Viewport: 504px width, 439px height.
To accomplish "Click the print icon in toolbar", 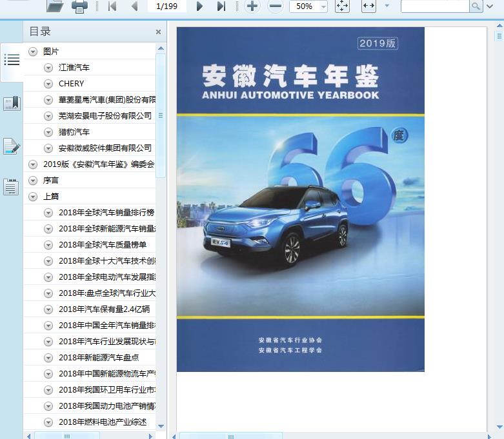I will (79, 6).
